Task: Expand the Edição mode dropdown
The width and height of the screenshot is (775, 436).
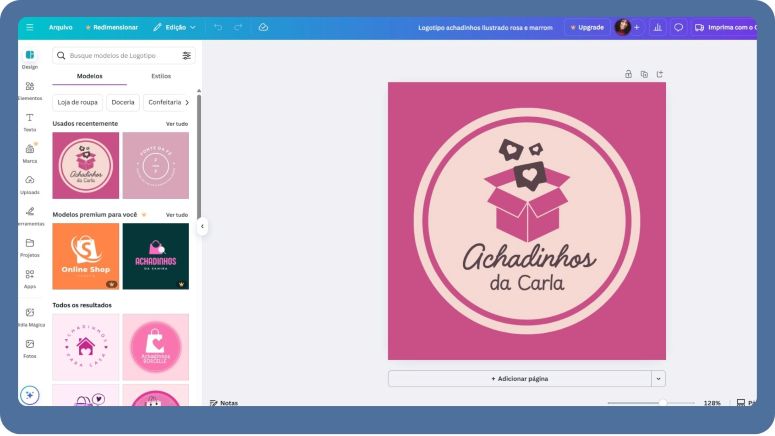Action: point(175,27)
